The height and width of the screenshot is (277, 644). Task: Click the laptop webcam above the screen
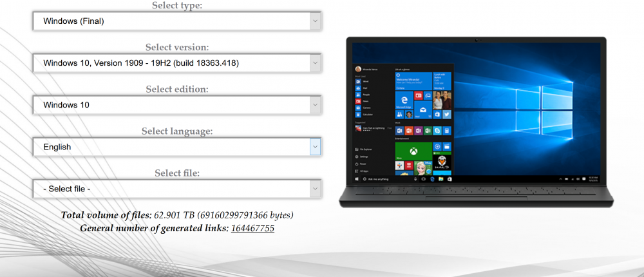[x=477, y=40]
